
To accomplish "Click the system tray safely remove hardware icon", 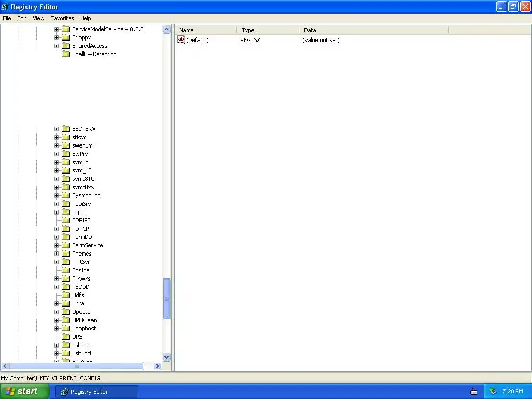I will point(493,392).
